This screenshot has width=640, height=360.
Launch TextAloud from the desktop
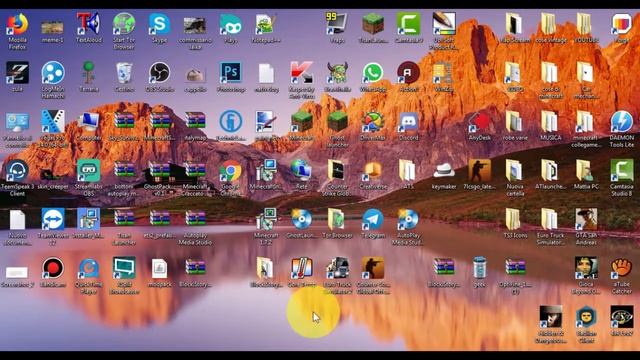tap(88, 24)
